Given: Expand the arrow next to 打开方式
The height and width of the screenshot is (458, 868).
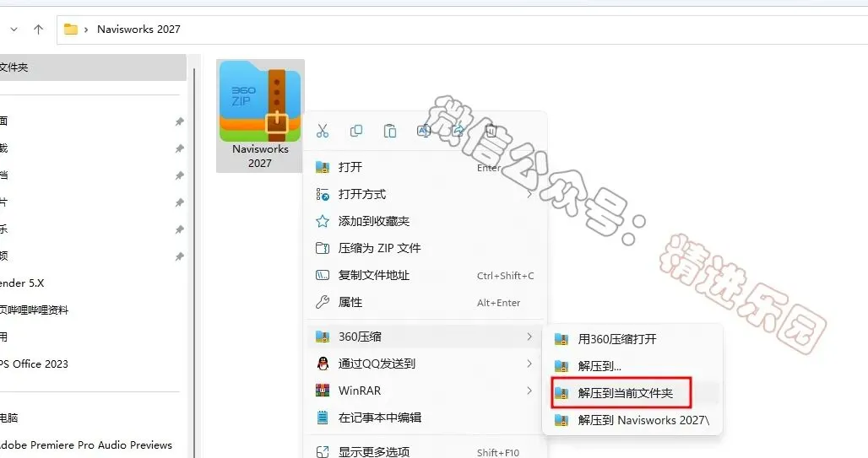Looking at the screenshot, I should tap(529, 194).
